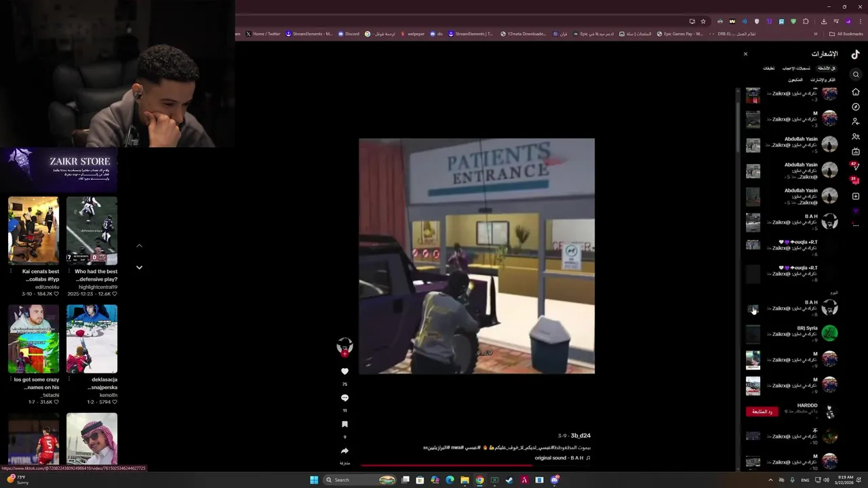868x488 pixels.
Task: Open the Epic Games Pay bookmark
Action: pos(679,34)
